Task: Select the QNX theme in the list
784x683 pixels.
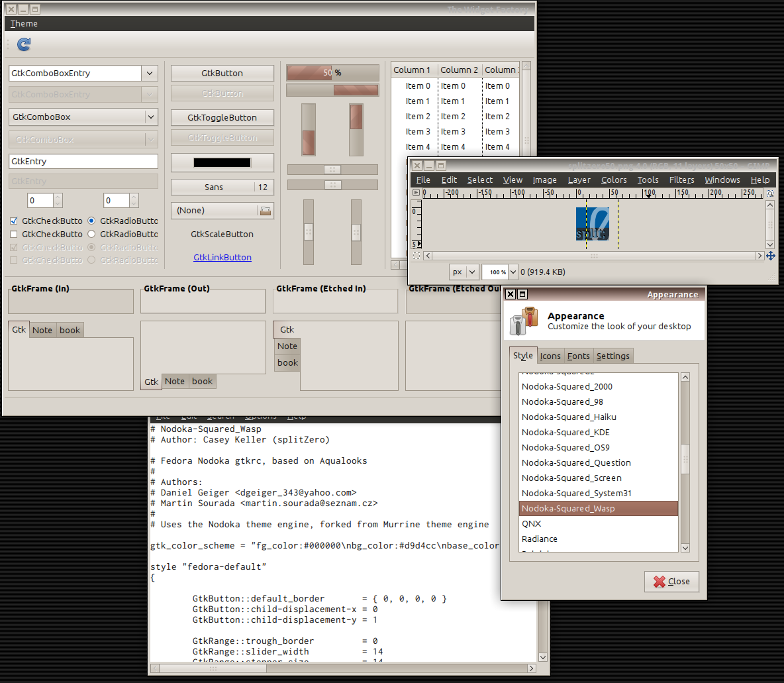Action: [598, 524]
